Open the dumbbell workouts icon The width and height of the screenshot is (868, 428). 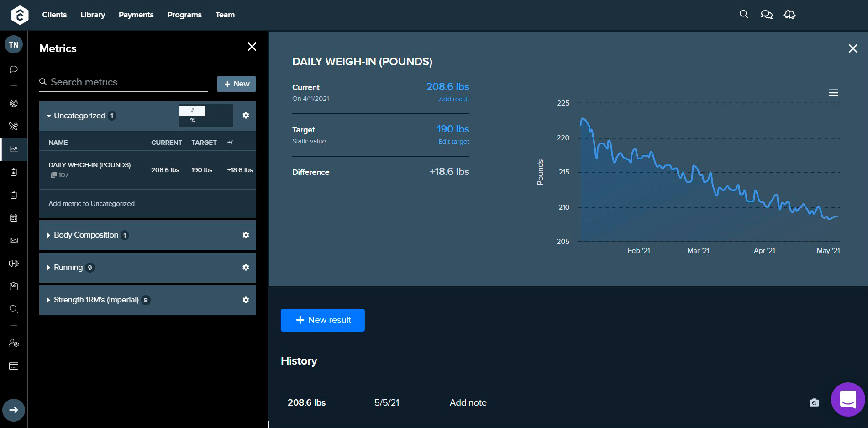14,263
